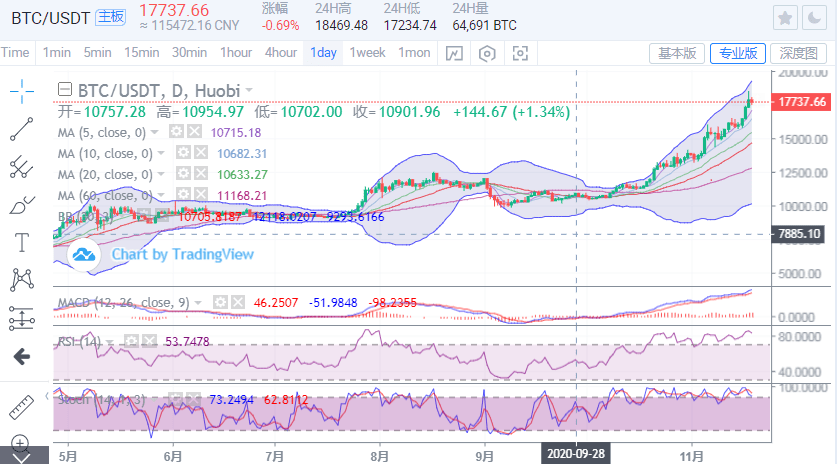837x464 pixels.
Task: Click the chart settings hexagon icon
Action: tap(487, 53)
